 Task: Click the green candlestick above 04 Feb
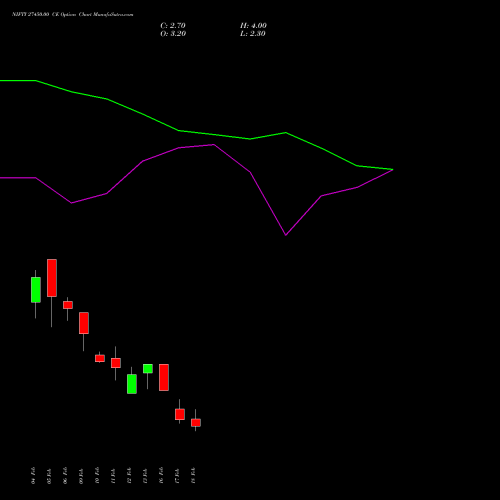36,290
